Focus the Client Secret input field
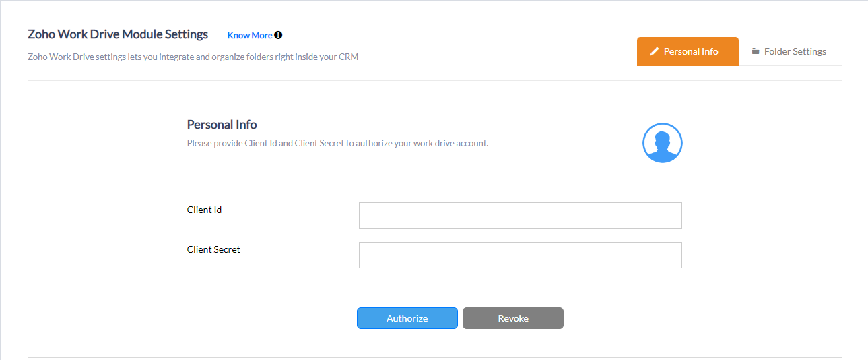The height and width of the screenshot is (360, 868). coord(521,255)
